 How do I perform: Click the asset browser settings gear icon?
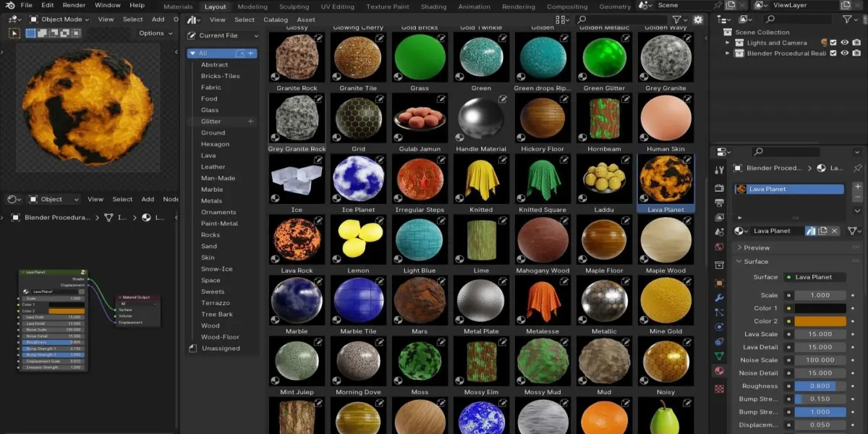tap(698, 20)
